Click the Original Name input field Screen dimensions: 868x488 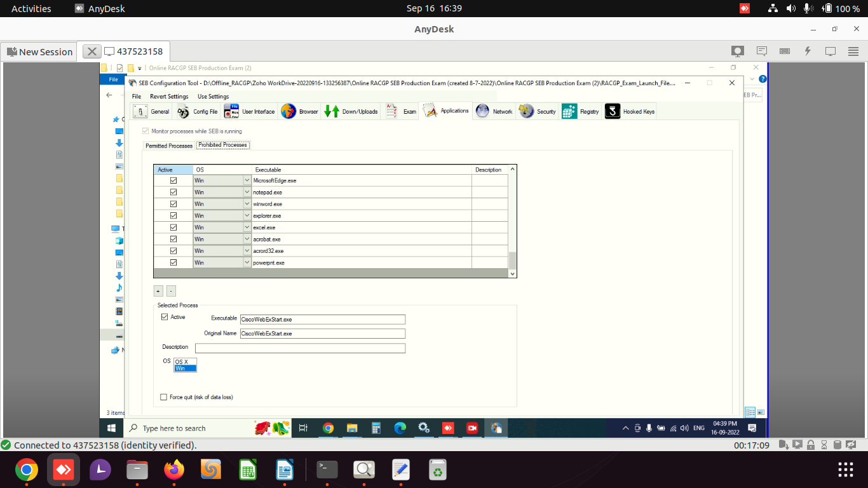click(322, 334)
